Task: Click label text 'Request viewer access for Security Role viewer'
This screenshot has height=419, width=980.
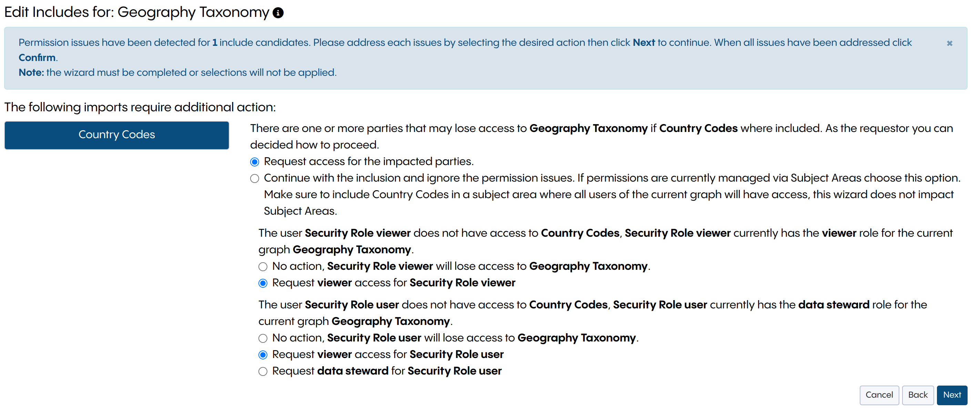Action: (394, 283)
